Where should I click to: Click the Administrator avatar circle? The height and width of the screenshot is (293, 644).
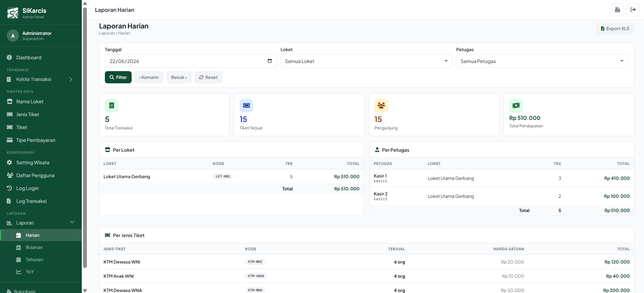tap(13, 36)
